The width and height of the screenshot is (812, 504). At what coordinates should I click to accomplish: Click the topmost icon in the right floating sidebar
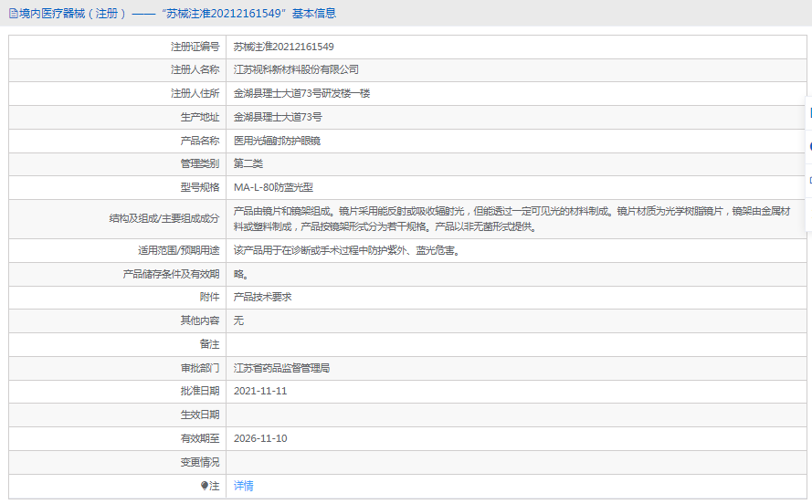[809, 113]
